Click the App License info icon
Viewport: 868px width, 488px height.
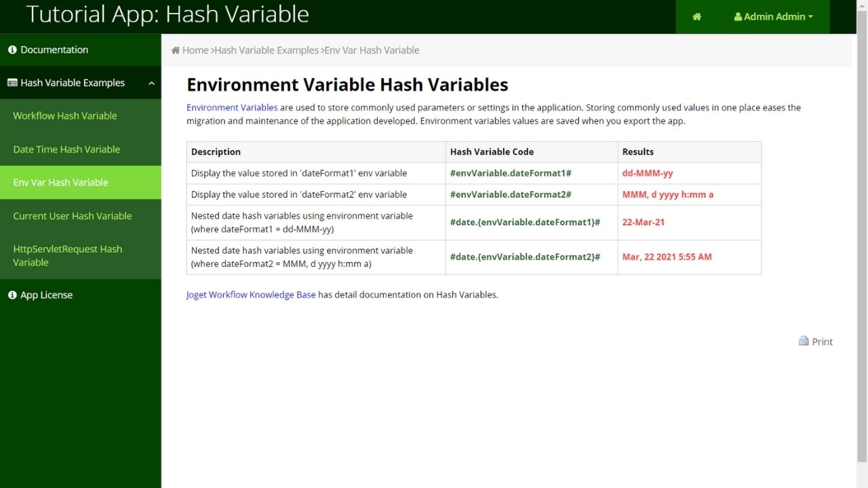point(12,296)
